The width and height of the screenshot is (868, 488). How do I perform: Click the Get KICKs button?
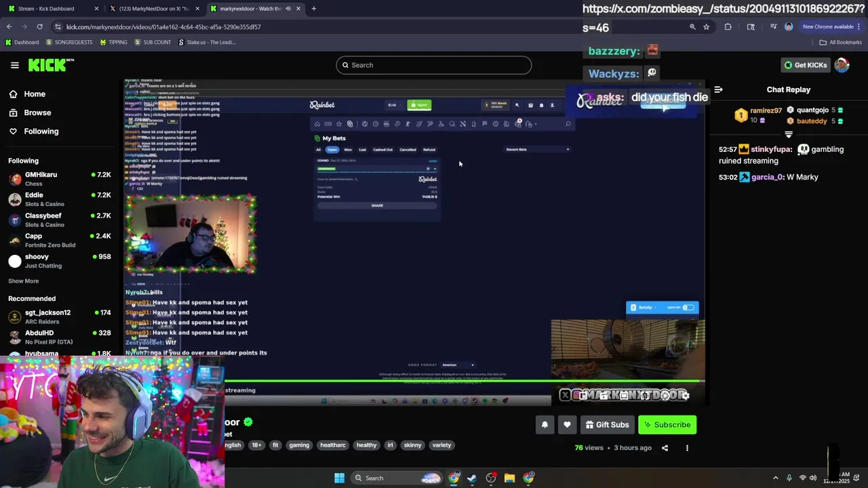pos(806,65)
